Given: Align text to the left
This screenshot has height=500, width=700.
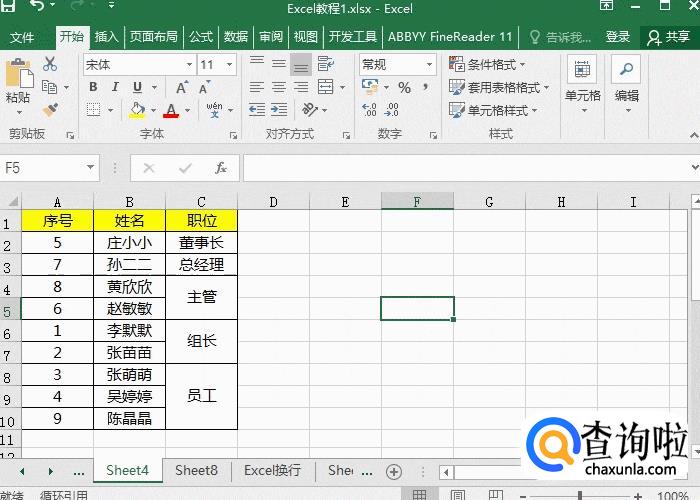Looking at the screenshot, I should 257,87.
